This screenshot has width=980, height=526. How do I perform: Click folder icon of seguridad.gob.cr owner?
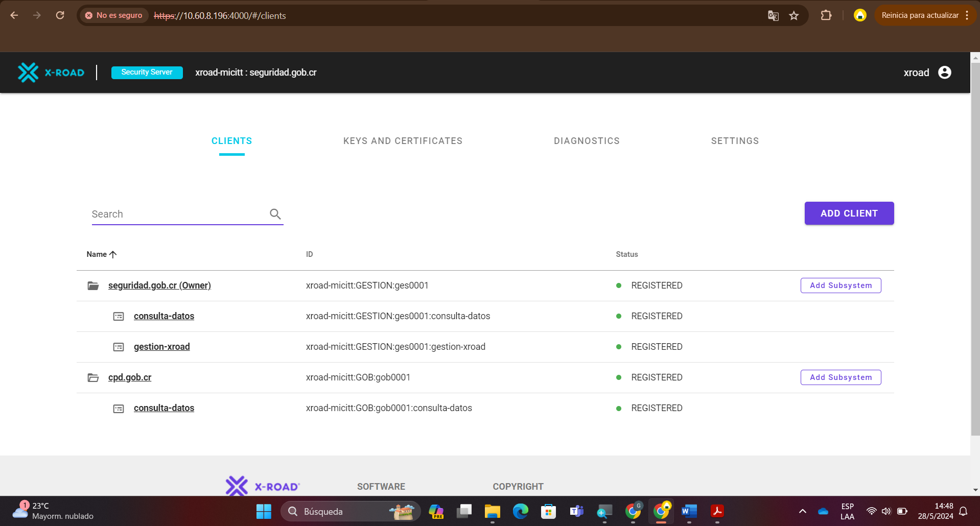93,285
